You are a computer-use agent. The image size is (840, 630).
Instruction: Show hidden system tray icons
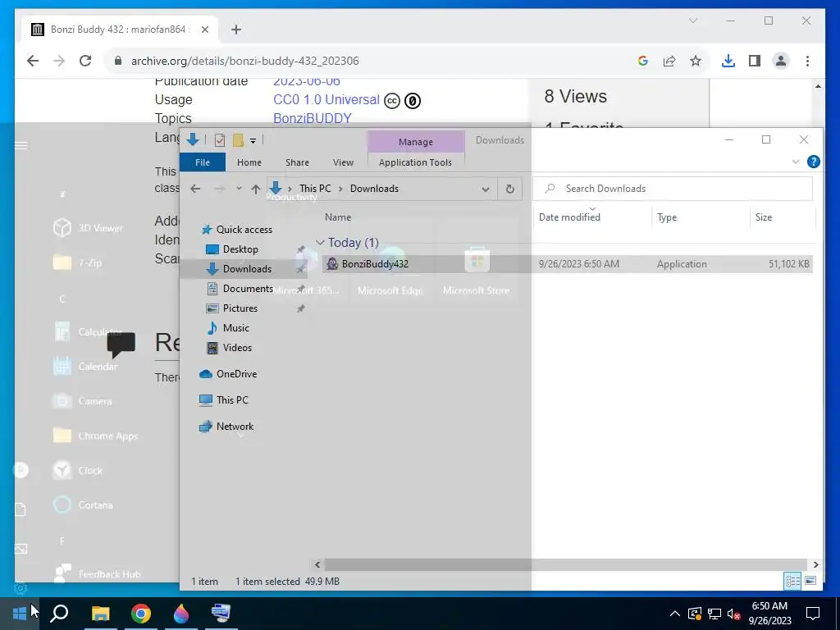[675, 614]
